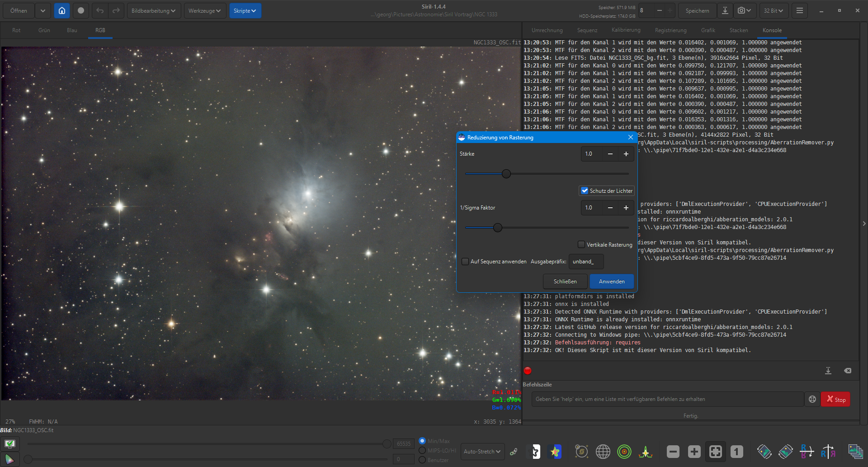Show the celestial globe grid icon

603,452
